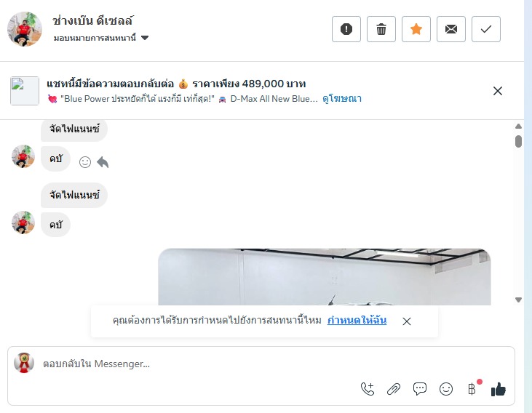Open the ดูโฆษณา ad link
532x413 pixels.
click(342, 99)
